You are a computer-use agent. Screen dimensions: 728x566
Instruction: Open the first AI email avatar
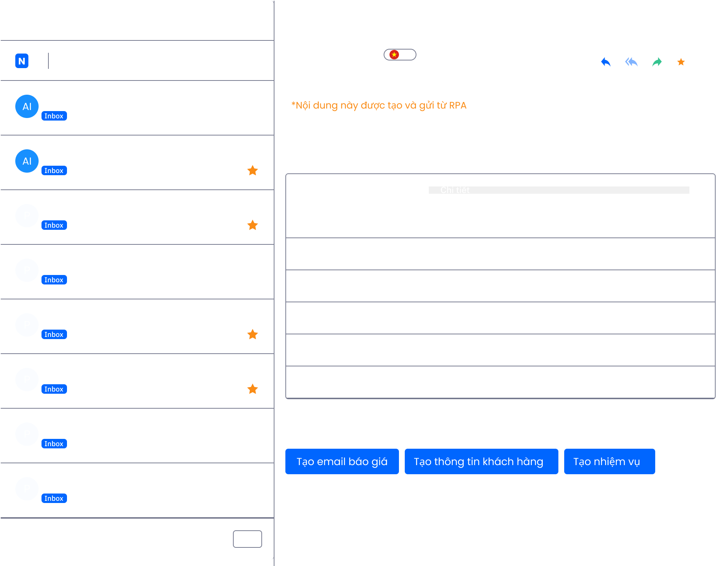[27, 106]
